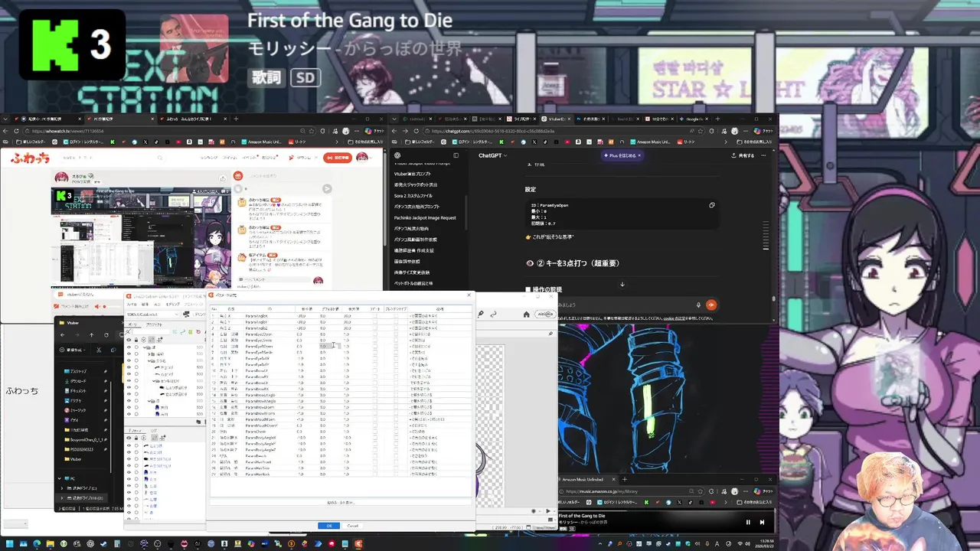Click the send comment arrow on Whowatch
The height and width of the screenshot is (551, 980).
tap(327, 189)
